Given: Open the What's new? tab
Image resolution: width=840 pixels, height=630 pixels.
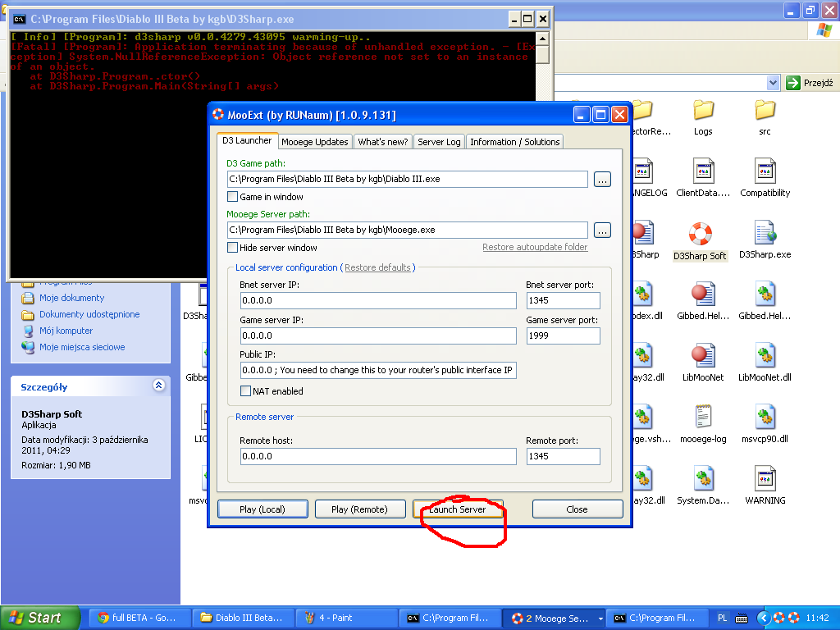Looking at the screenshot, I should (383, 142).
